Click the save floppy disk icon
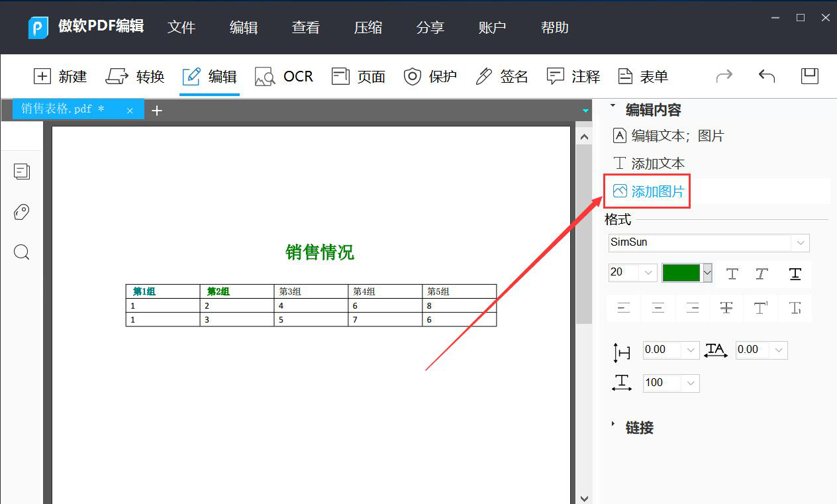This screenshot has height=504, width=837. 810,76
